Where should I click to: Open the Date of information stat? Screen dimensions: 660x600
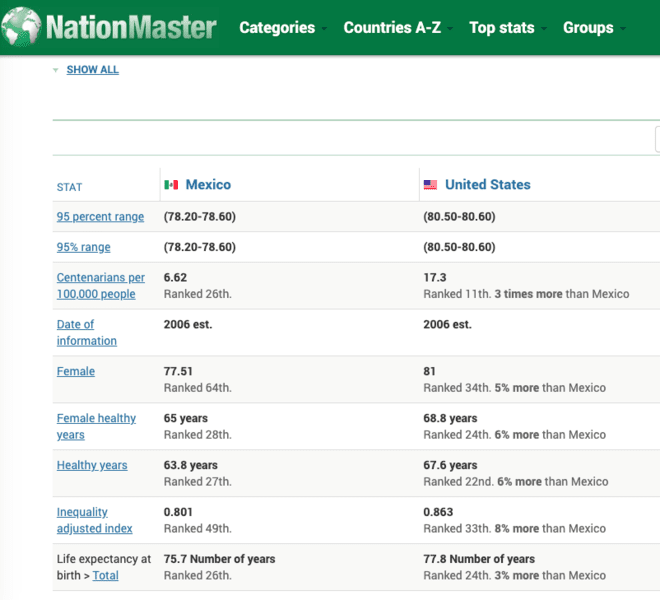87,333
